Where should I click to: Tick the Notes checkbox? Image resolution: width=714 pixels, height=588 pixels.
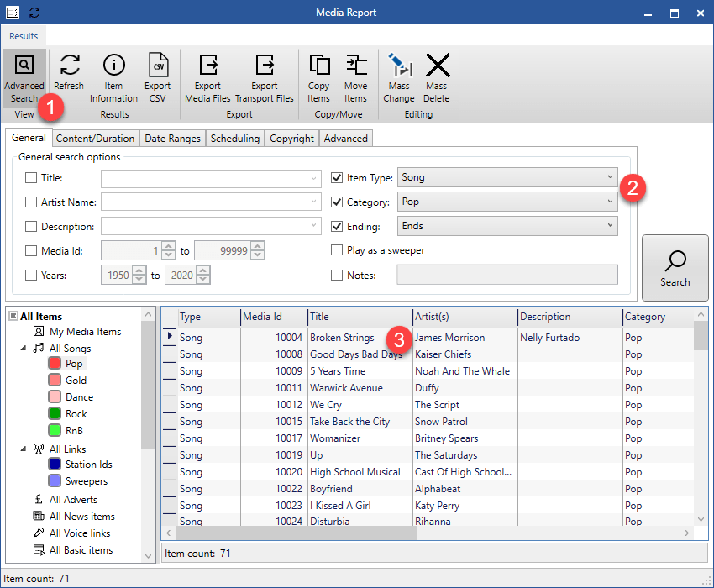[337, 275]
